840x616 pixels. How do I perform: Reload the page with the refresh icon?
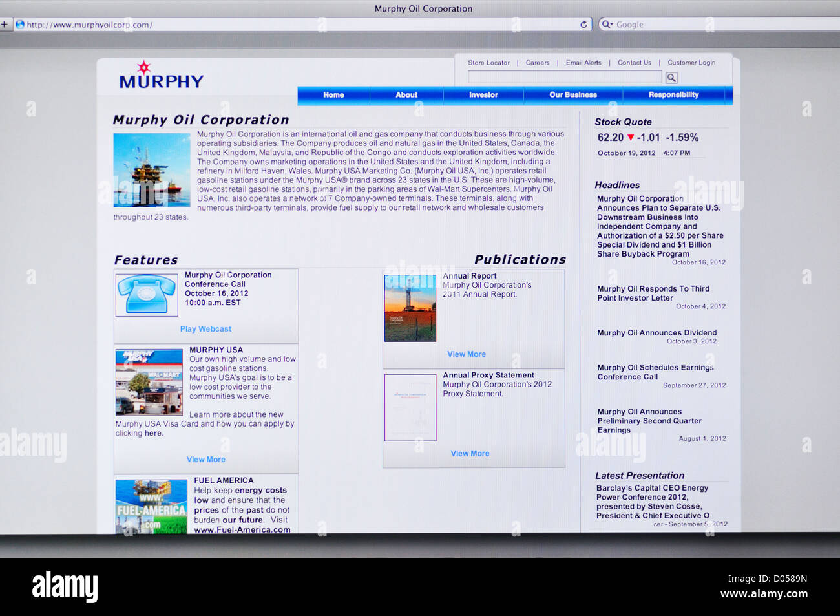(x=583, y=25)
